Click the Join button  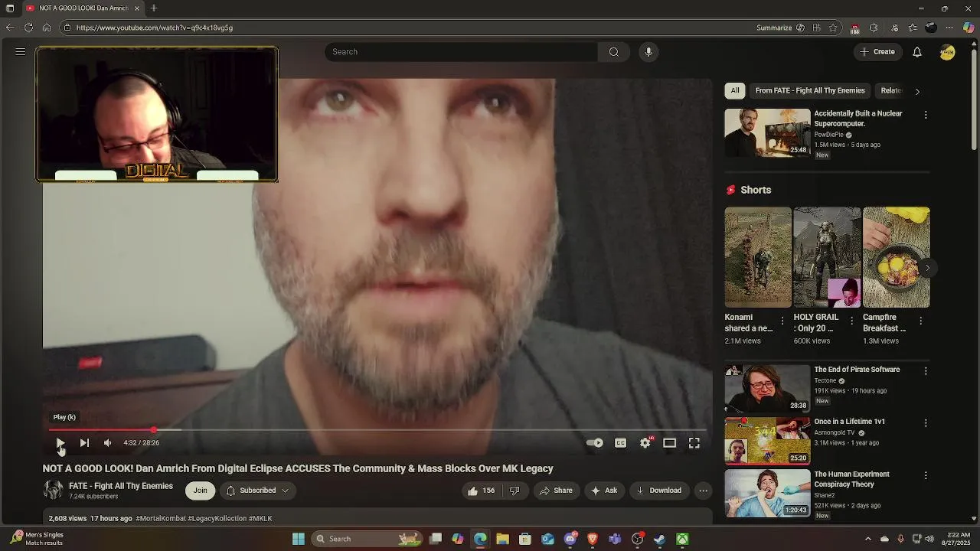pos(200,491)
